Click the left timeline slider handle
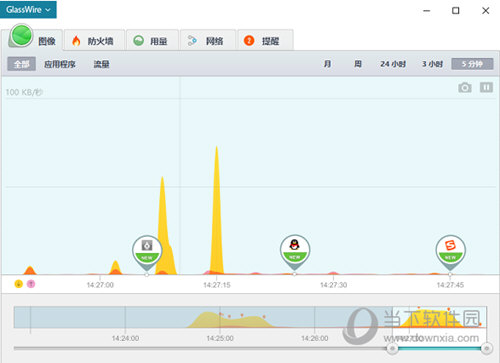 click(392, 348)
